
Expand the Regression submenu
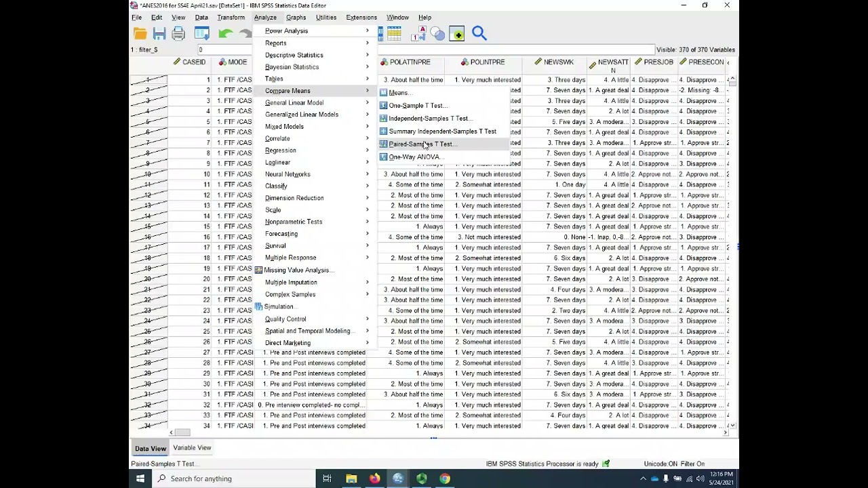(x=368, y=150)
